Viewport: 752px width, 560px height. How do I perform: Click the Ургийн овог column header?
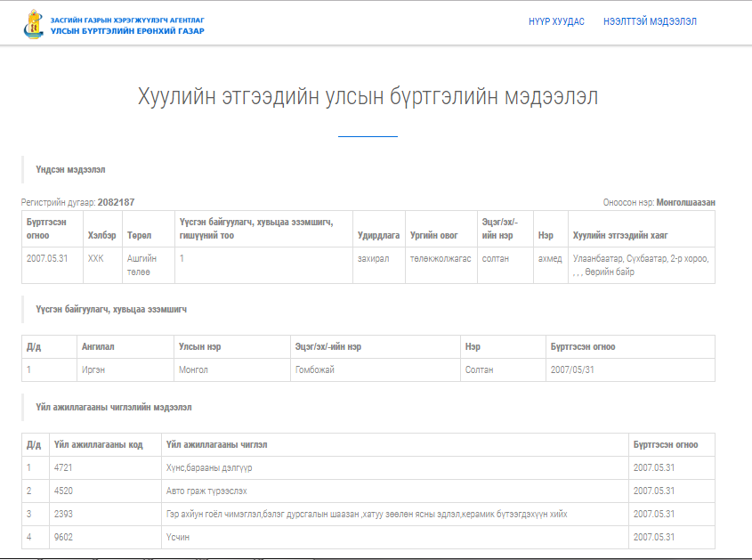433,235
